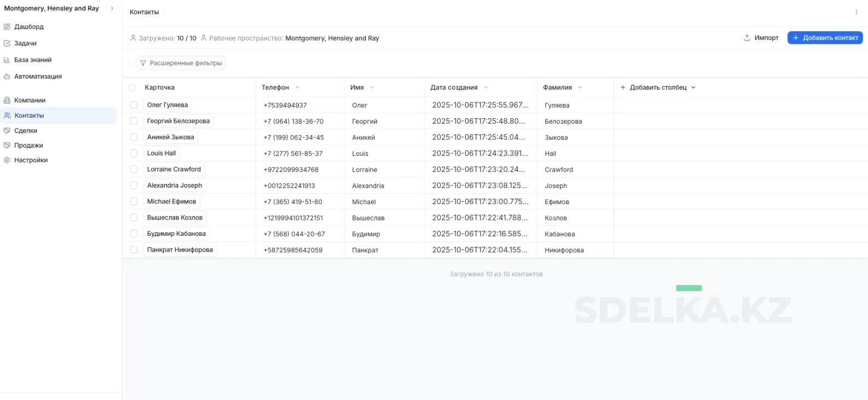Image resolution: width=868 pixels, height=400 pixels.
Task: Click the Автоматизация sidebar icon
Action: (7, 77)
